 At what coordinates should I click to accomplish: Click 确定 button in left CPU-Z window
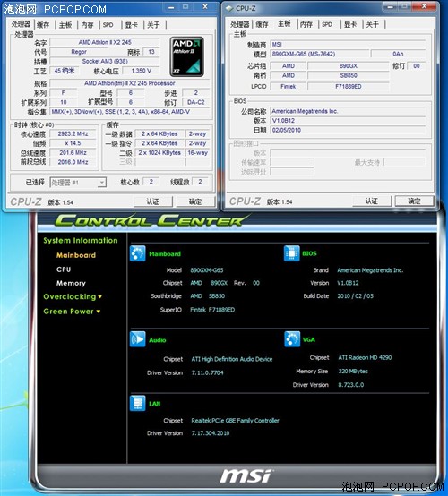pos(195,201)
